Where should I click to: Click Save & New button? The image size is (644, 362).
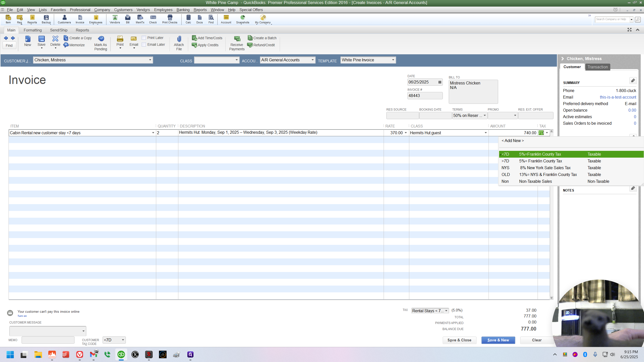coord(498,340)
